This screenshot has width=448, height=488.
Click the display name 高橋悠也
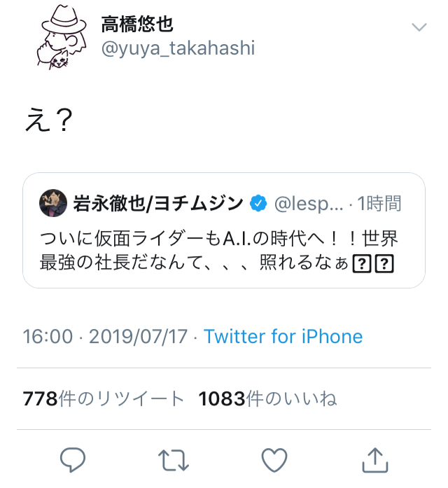point(137,25)
